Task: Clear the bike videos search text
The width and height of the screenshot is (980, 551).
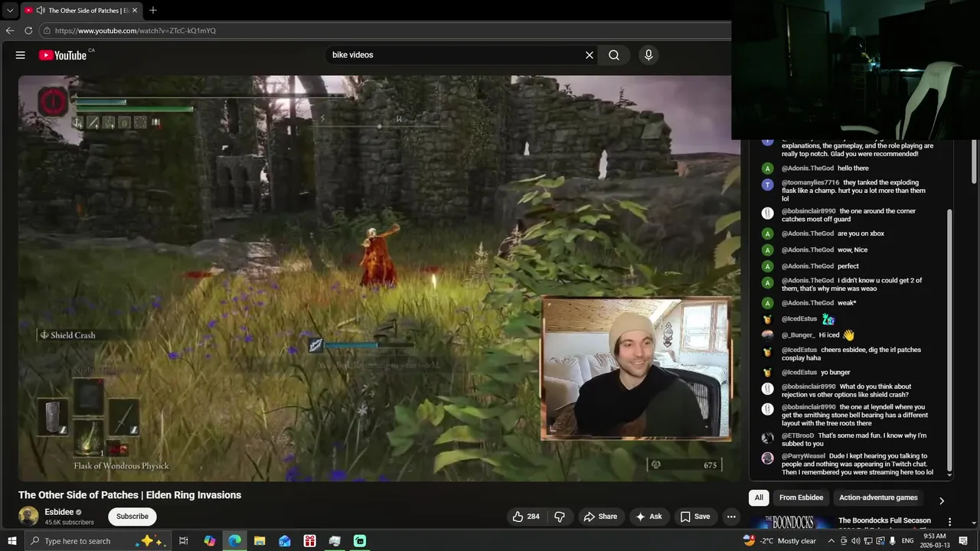Action: click(590, 55)
